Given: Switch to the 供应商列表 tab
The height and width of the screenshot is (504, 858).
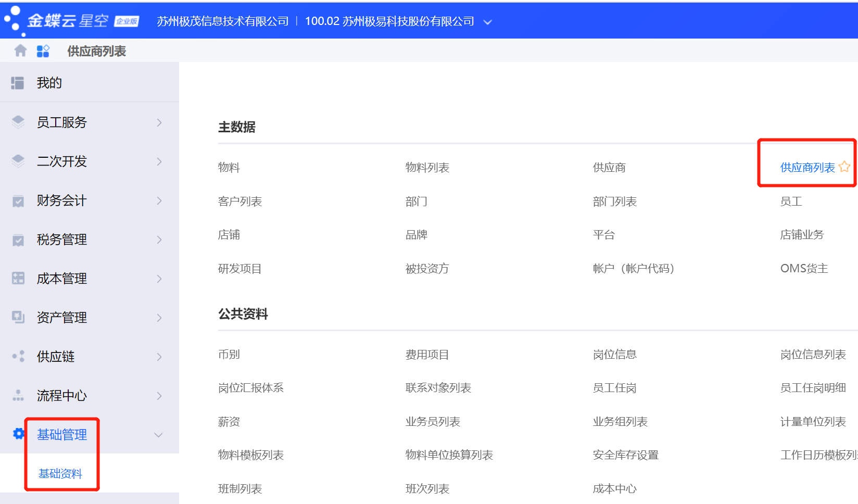Looking at the screenshot, I should pos(97,51).
